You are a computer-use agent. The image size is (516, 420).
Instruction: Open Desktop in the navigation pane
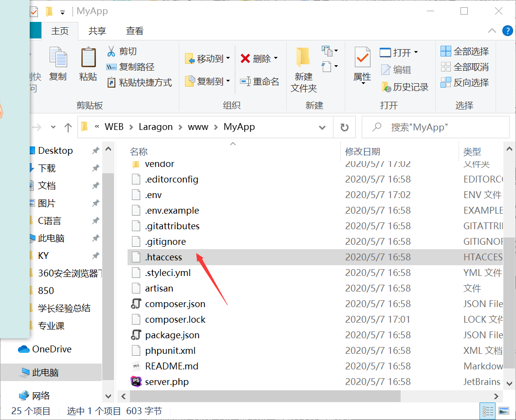(55, 151)
